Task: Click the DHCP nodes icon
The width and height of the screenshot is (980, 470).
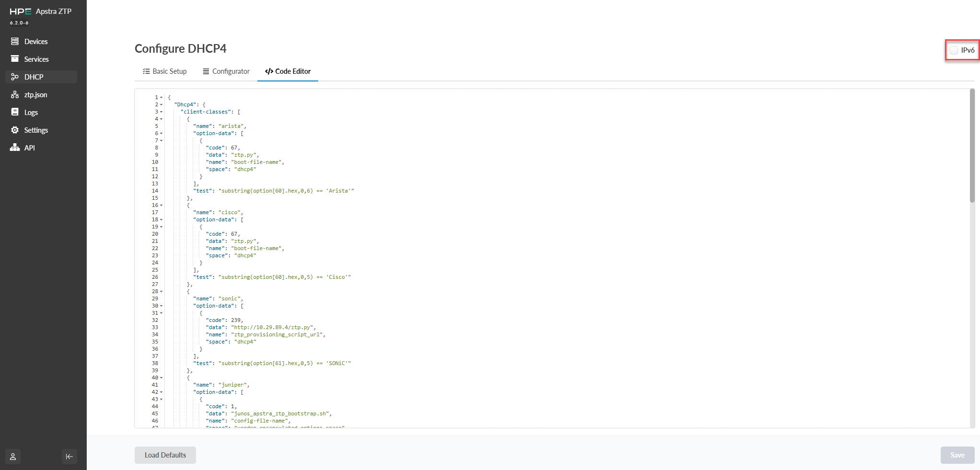Action: point(15,77)
